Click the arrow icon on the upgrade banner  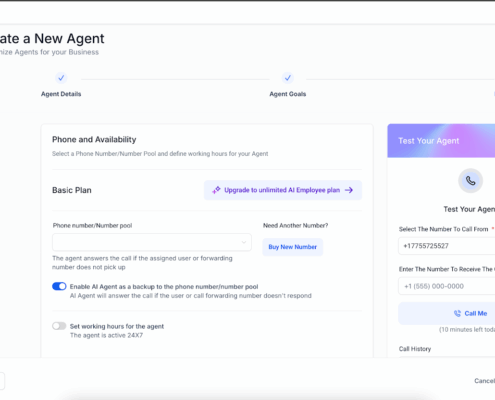349,190
